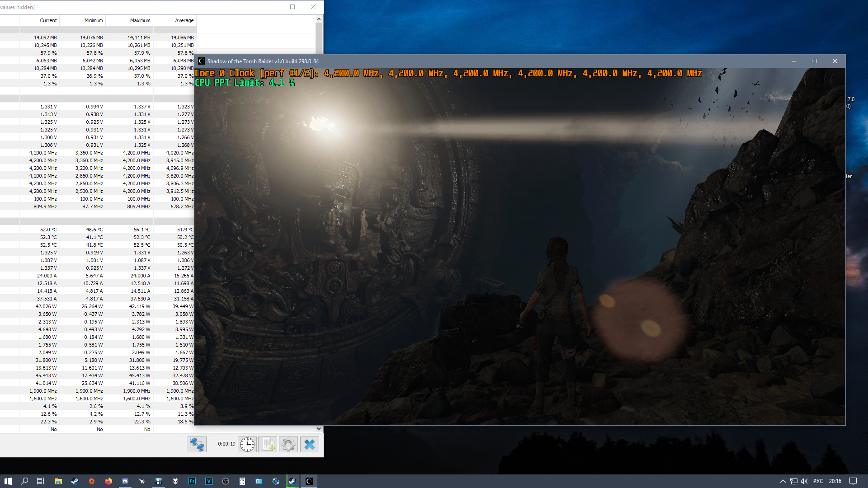Open sensor settings gear icon
The image size is (868, 488).
pos(288,445)
